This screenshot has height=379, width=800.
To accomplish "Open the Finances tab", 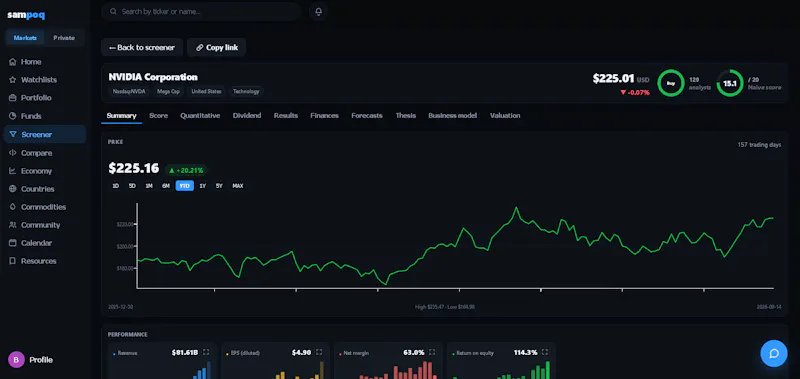I will (324, 116).
